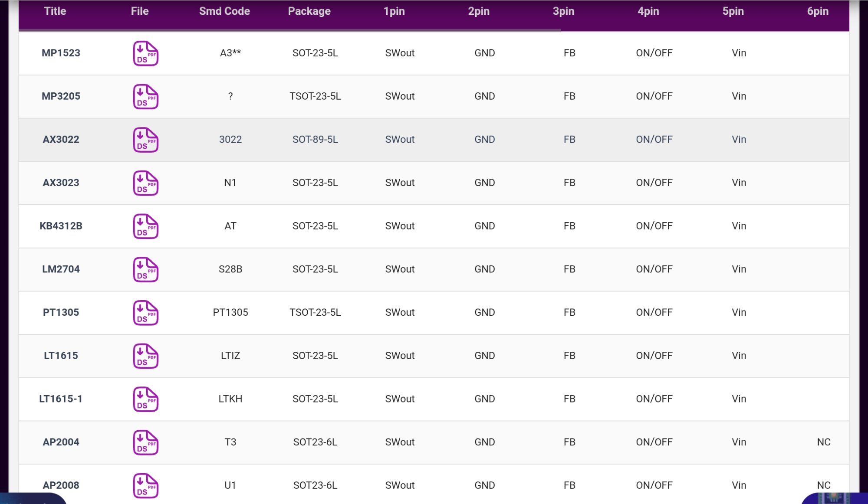Download the AP2008 datasheet PDF
The height and width of the screenshot is (504, 868).
pyautogui.click(x=145, y=485)
